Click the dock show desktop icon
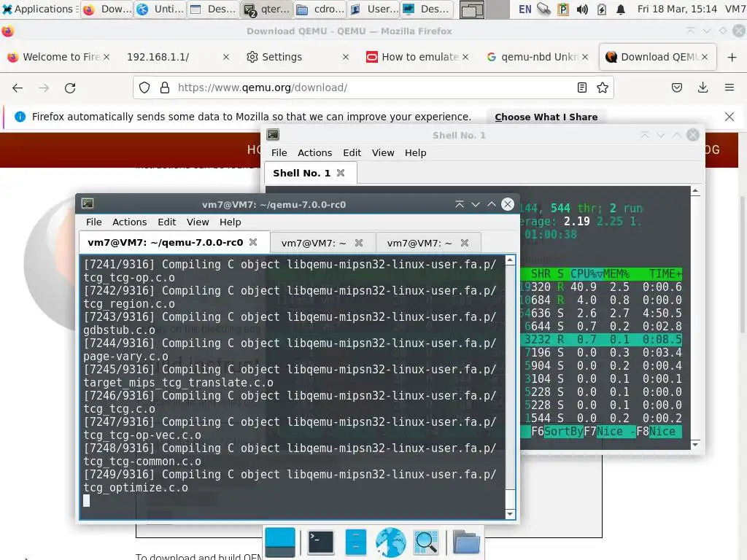The width and height of the screenshot is (747, 560). 280,542
